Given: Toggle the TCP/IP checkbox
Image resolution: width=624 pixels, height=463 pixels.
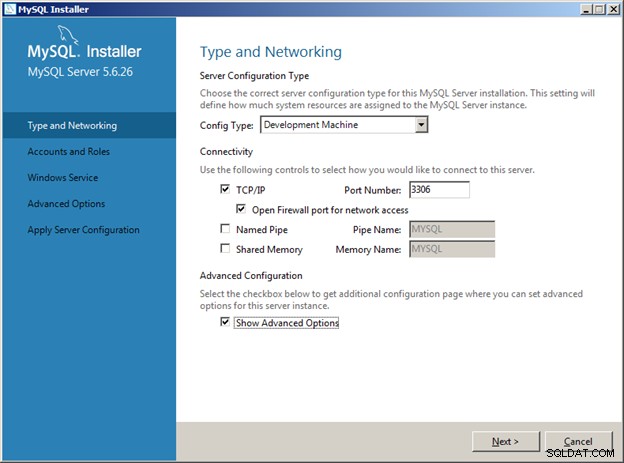Looking at the screenshot, I should click(225, 189).
